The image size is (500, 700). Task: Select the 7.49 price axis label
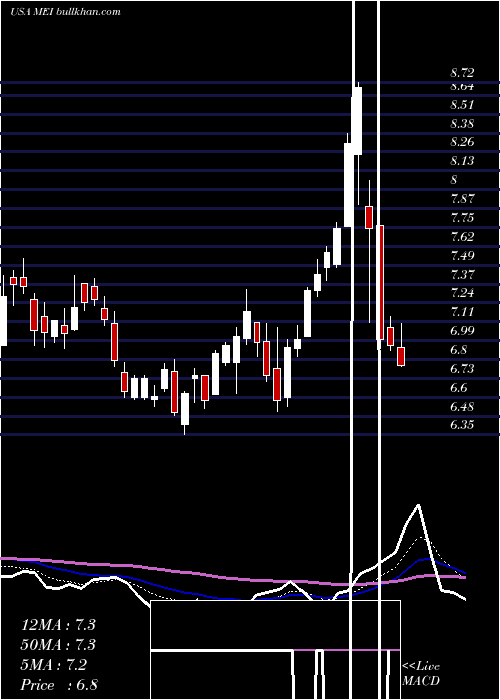tap(462, 256)
